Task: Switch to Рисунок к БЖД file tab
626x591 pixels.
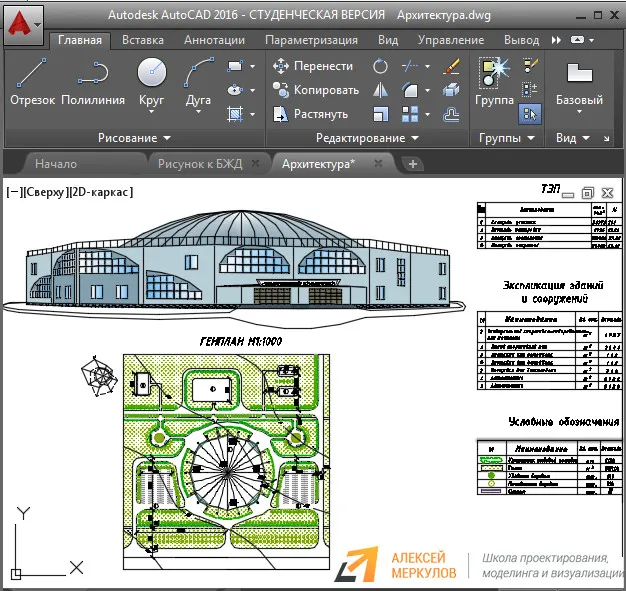Action: click(x=200, y=164)
